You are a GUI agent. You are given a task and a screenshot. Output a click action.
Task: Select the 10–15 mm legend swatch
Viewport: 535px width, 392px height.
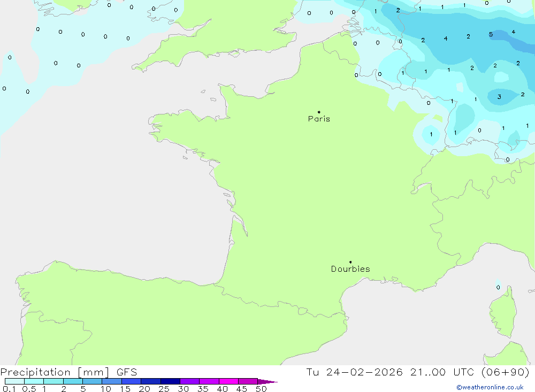(112, 381)
